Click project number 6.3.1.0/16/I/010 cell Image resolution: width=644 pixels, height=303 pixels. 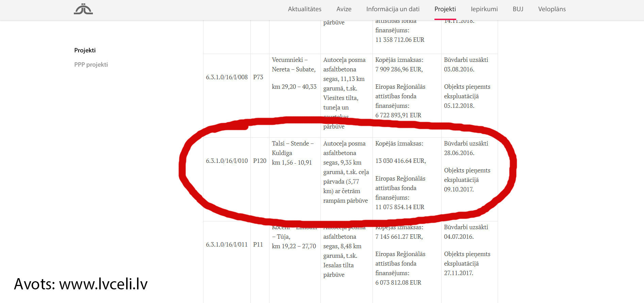[x=227, y=161]
